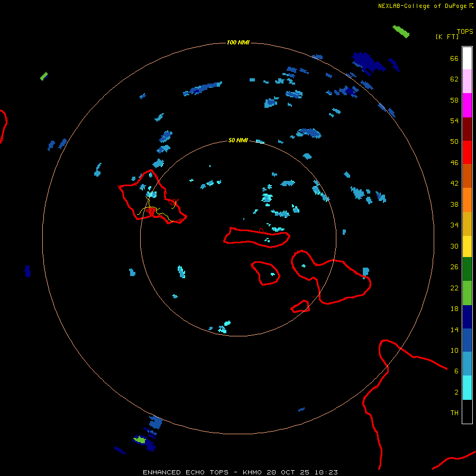Click the legend value 6
The height and width of the screenshot is (476, 476).
[456, 371]
